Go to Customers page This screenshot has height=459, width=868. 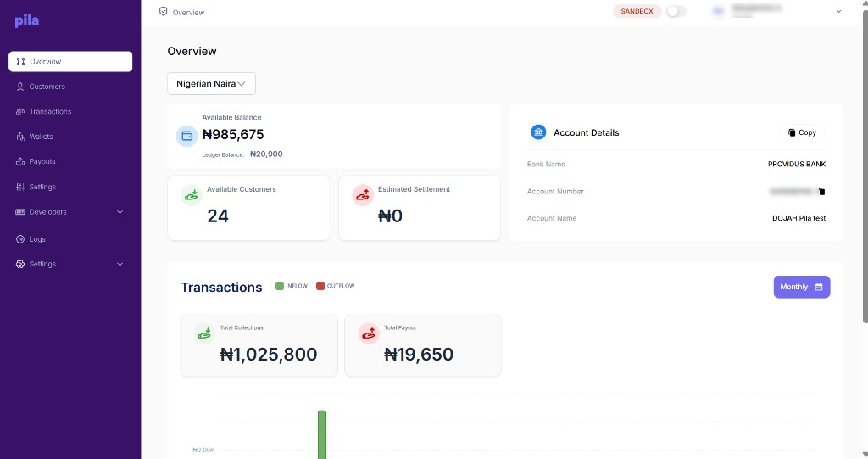(47, 87)
